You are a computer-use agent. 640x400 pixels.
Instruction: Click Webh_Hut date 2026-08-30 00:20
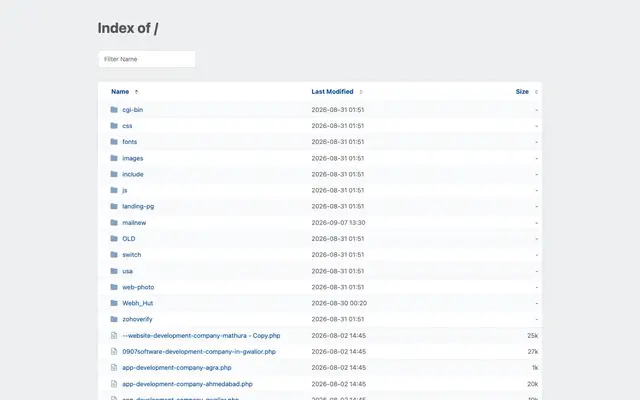pyautogui.click(x=339, y=303)
